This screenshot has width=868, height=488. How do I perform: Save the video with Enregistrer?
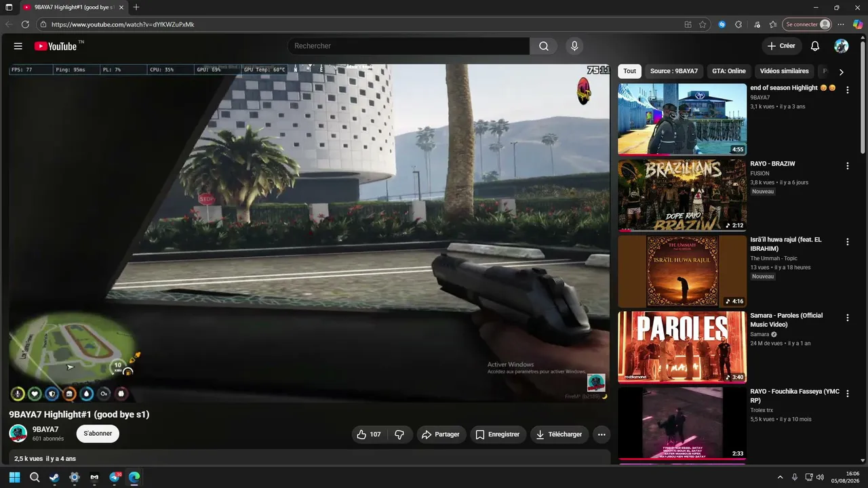tap(498, 434)
